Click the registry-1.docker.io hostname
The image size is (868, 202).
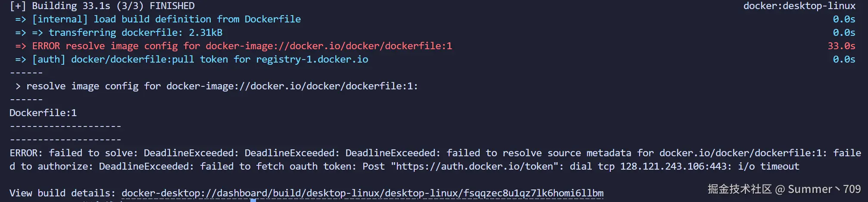312,59
